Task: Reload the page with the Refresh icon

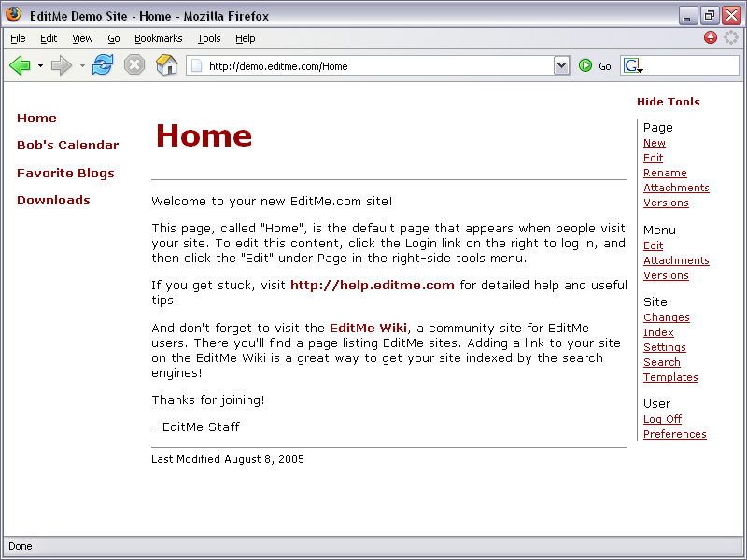Action: (x=103, y=64)
